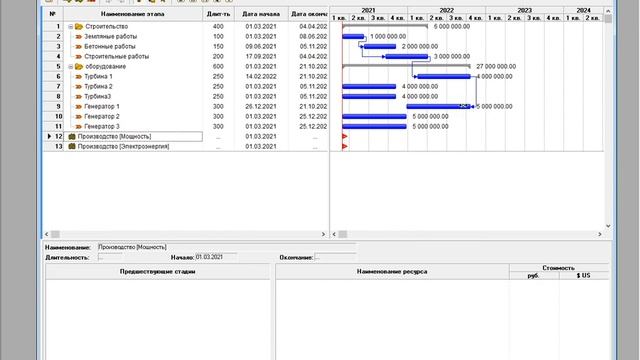640x360 pixels.
Task: Click the Длит-ть column header
Action: point(218,14)
